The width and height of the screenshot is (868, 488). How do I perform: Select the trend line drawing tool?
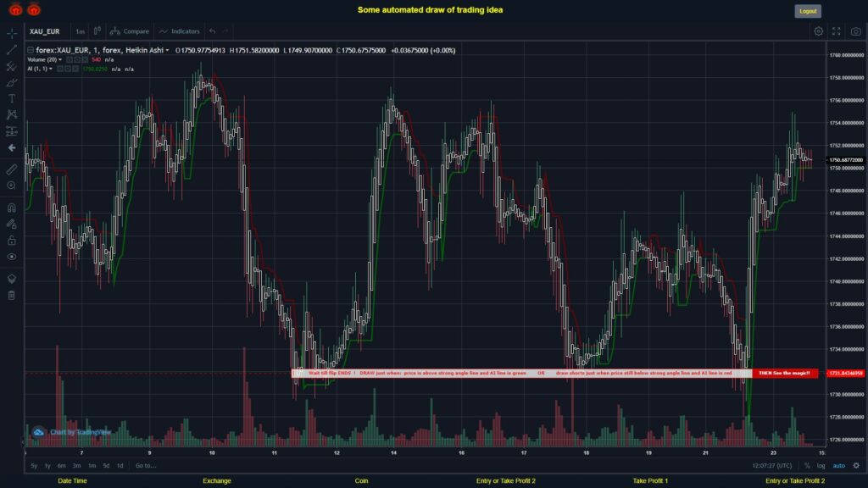click(x=12, y=50)
